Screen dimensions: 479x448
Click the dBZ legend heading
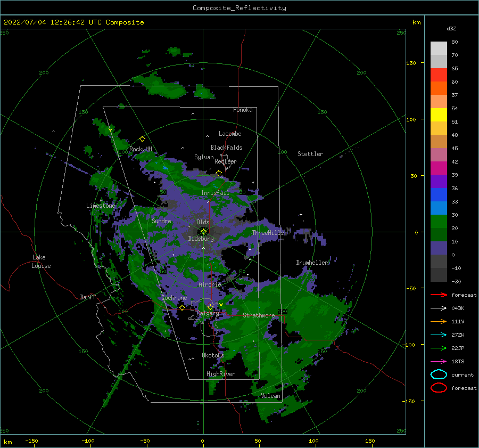click(451, 28)
